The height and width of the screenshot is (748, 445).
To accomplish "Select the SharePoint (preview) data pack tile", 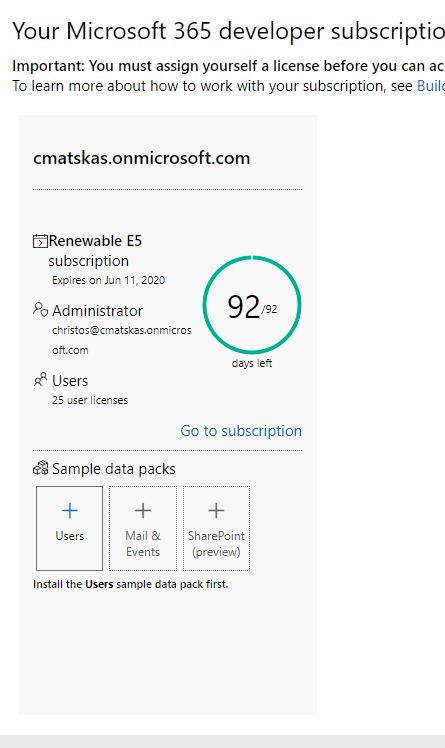I will pyautogui.click(x=217, y=528).
